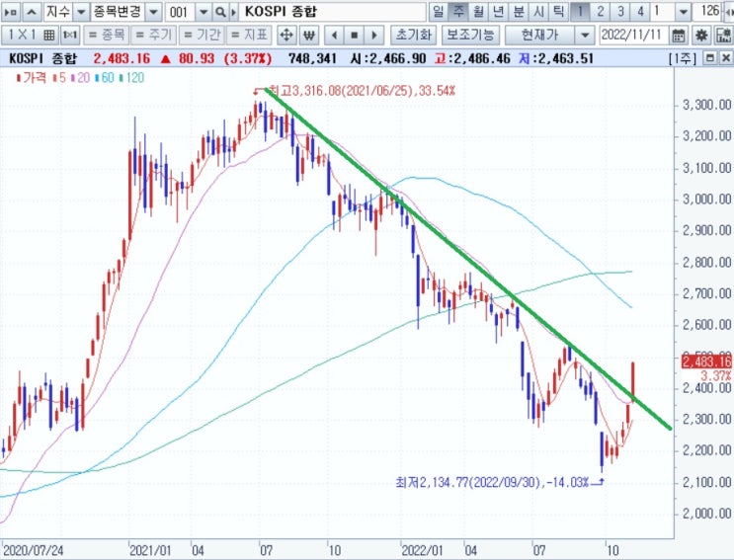Click the 2022/11/11 date field

(632, 36)
